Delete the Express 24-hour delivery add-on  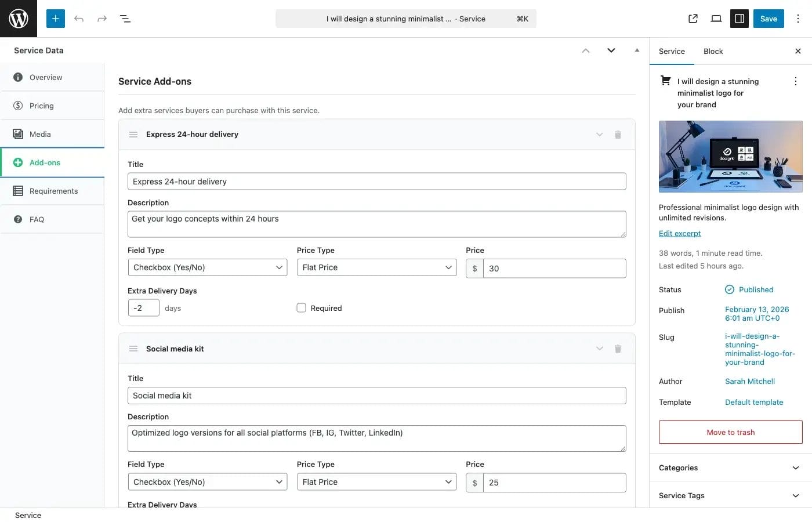click(x=618, y=134)
